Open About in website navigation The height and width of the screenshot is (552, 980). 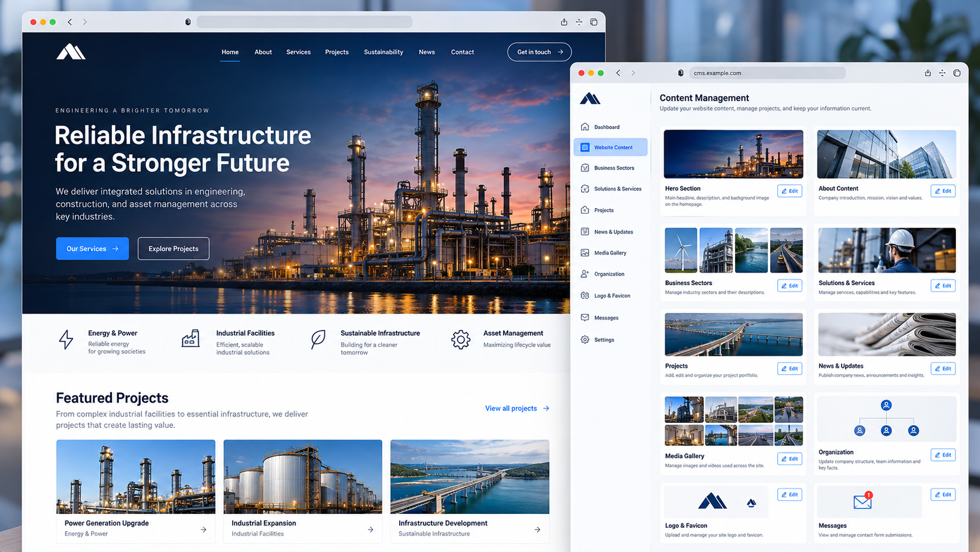(263, 52)
